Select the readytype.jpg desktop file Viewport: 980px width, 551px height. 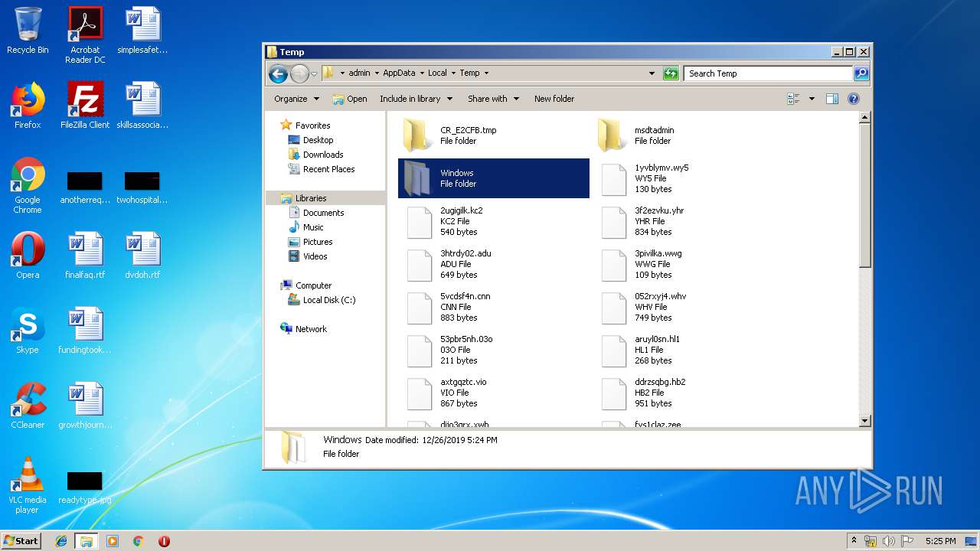click(x=85, y=487)
